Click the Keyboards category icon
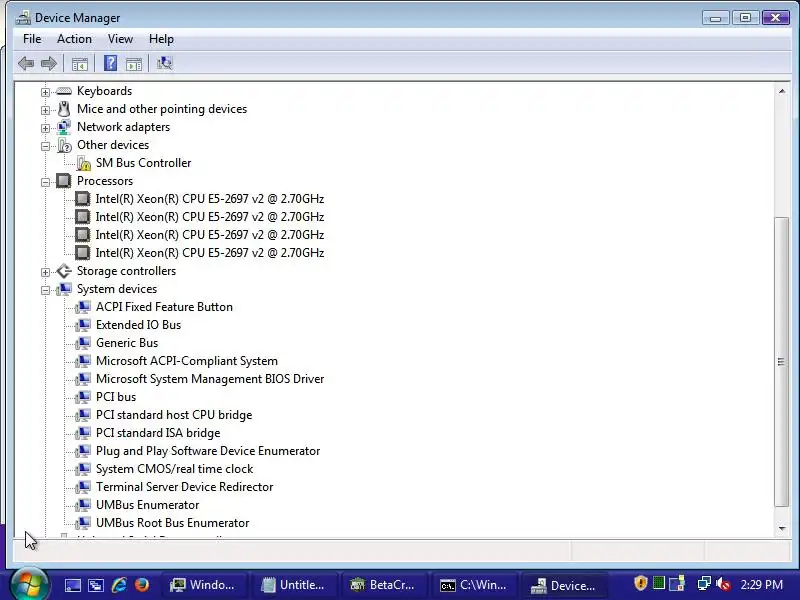Viewport: 800px width, 600px height. click(64, 91)
